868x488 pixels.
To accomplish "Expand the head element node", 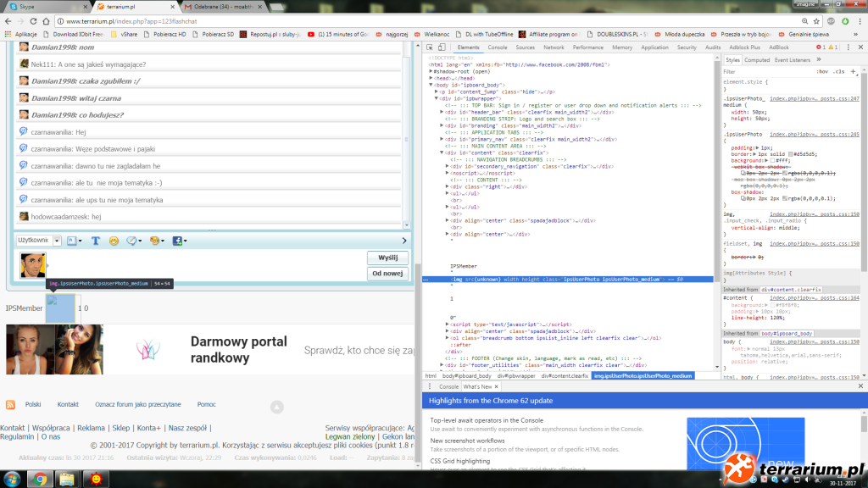I will 431,79.
